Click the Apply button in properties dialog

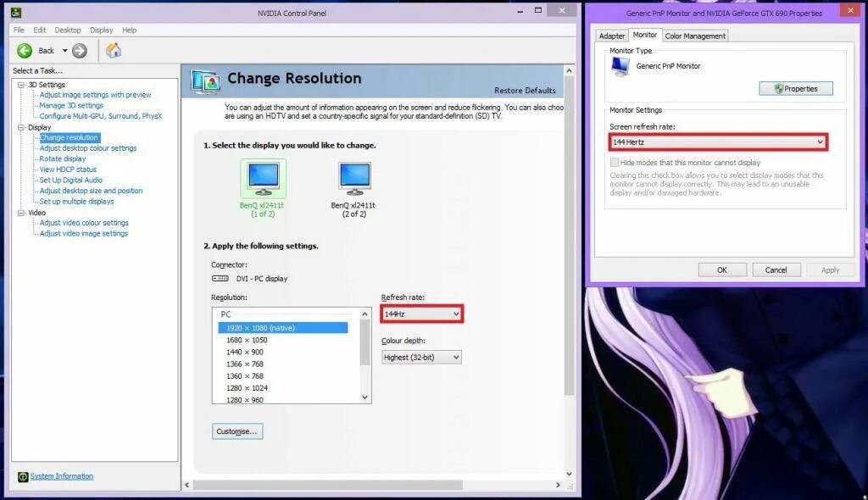click(830, 270)
